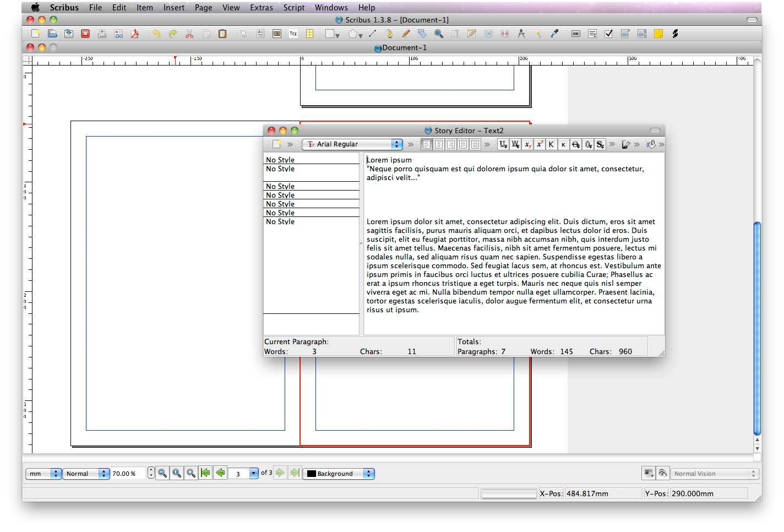Click the Print toolbar icon
Viewport: 784px width, 532px height.
[x=102, y=34]
